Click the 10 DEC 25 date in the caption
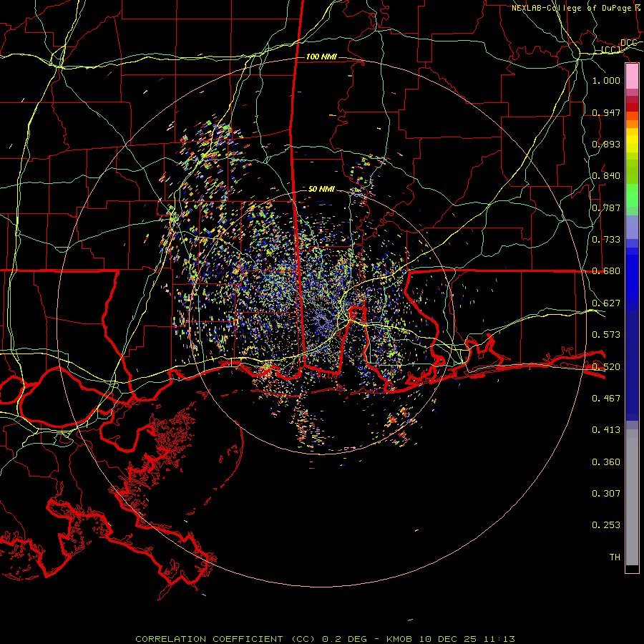The height and width of the screenshot is (644, 644). click(x=448, y=639)
